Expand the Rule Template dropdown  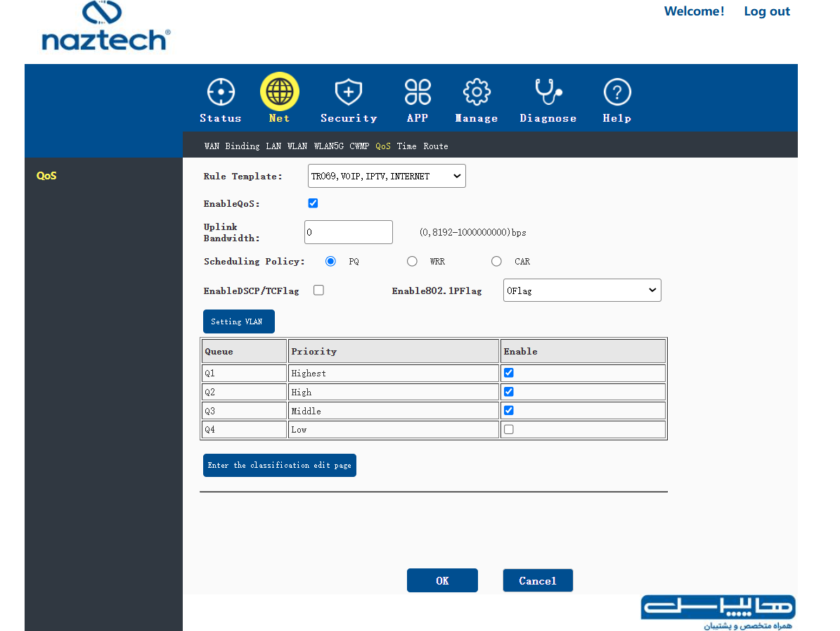[387, 176]
